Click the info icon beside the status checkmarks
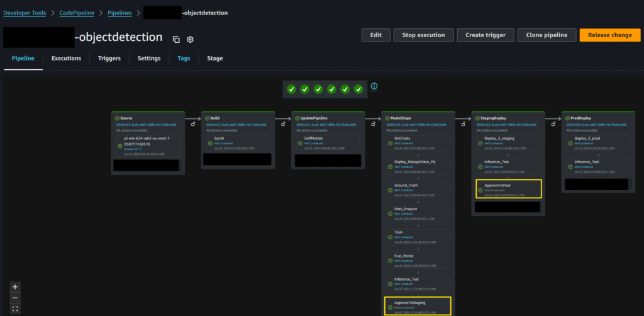This screenshot has width=644, height=316. (374, 86)
